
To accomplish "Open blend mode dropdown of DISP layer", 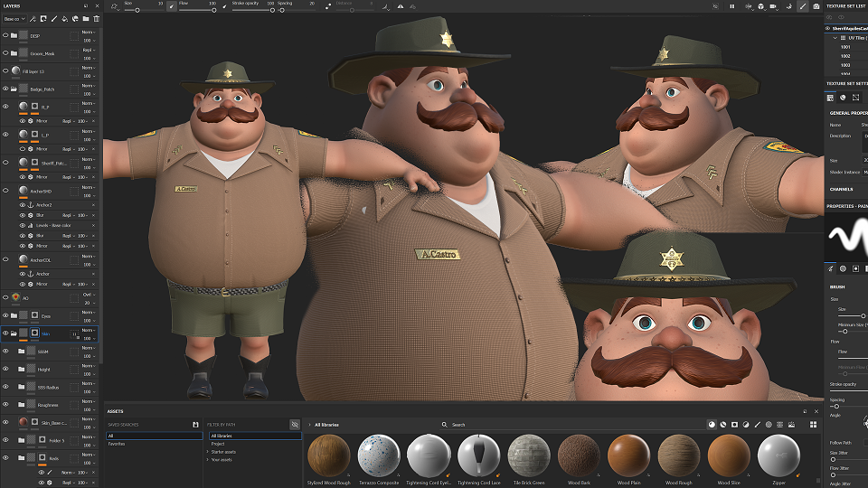I will click(x=89, y=33).
